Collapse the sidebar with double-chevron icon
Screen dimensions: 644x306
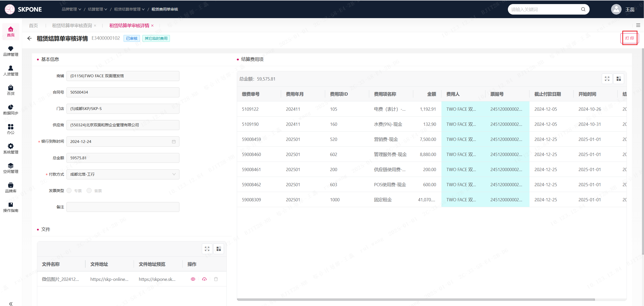click(x=11, y=303)
